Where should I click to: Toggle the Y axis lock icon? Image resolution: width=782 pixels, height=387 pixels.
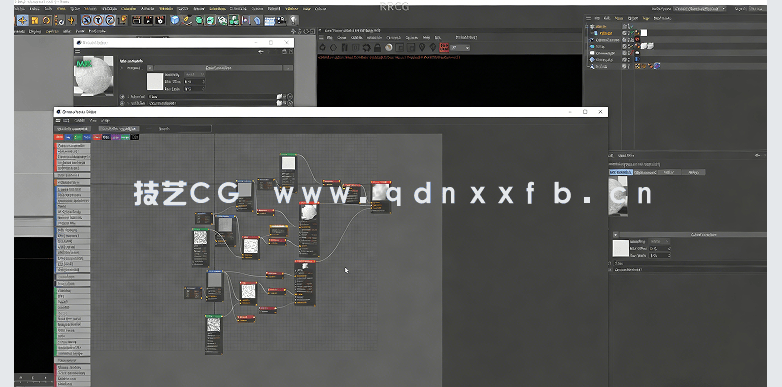[98, 20]
